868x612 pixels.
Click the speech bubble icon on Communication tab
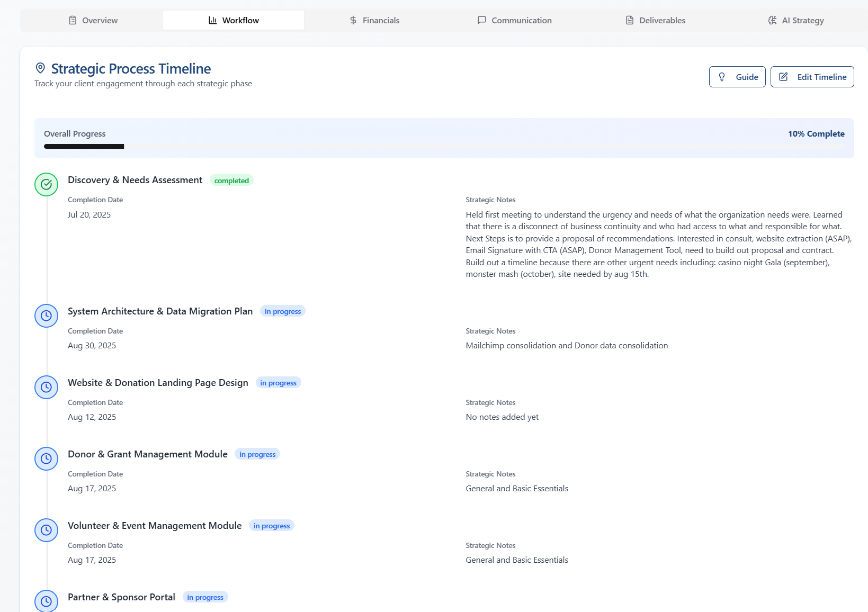pos(482,20)
